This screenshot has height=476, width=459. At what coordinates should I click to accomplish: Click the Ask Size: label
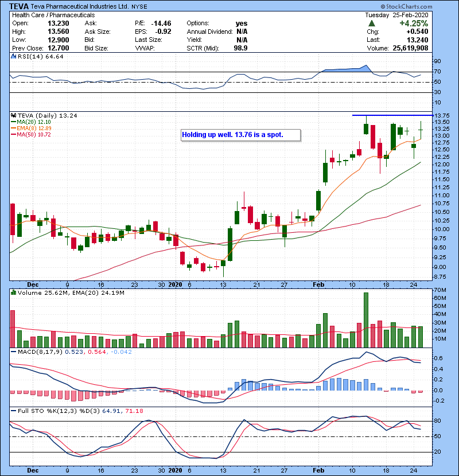tap(98, 32)
